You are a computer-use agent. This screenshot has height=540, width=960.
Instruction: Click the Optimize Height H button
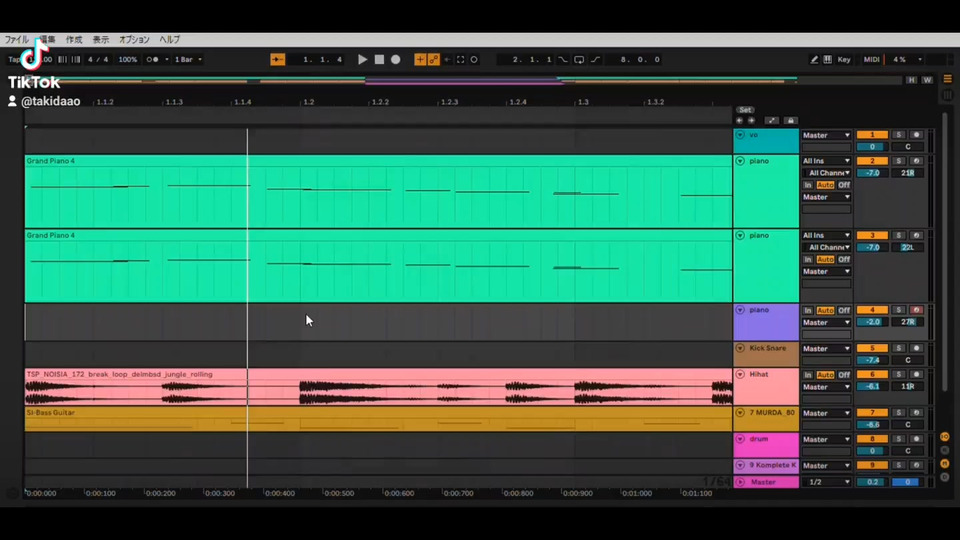912,80
